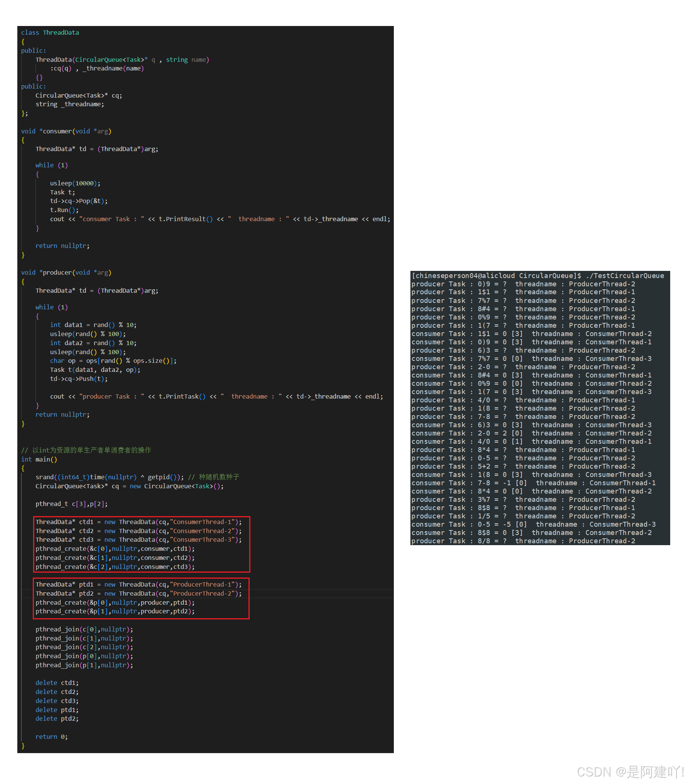Click terminal line 'producer Task : 5+2 = ?'
This screenshot has height=784, width=686.
click(523, 466)
